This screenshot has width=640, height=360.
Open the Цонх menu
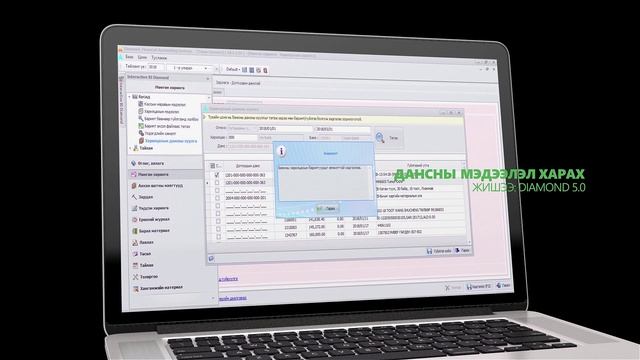[x=142, y=57]
